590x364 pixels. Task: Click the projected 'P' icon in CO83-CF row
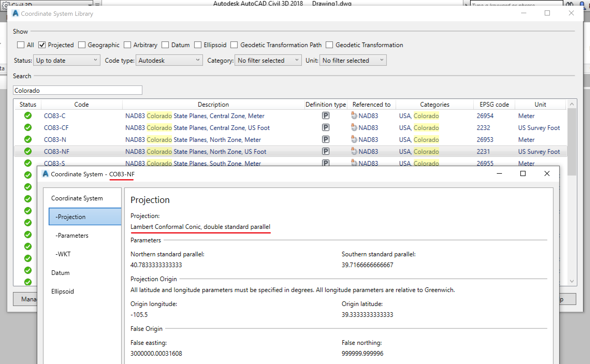click(325, 128)
